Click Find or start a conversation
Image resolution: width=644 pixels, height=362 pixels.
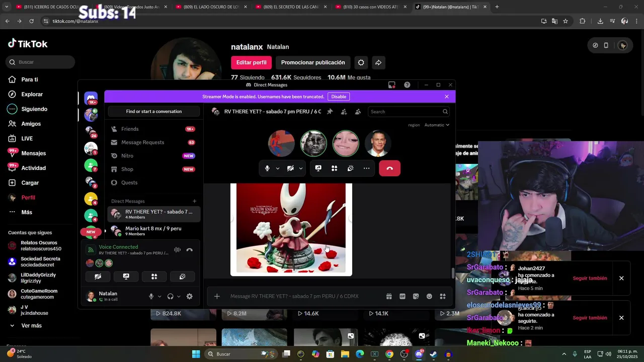coord(154,111)
